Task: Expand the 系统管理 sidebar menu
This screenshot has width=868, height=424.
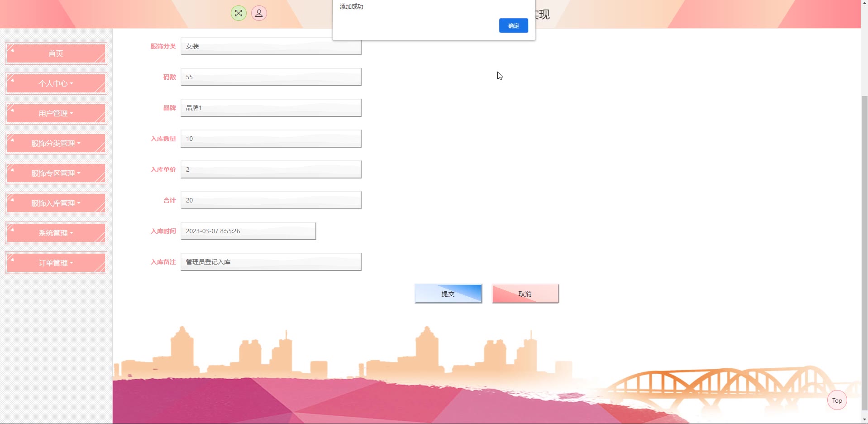Action: coord(56,233)
